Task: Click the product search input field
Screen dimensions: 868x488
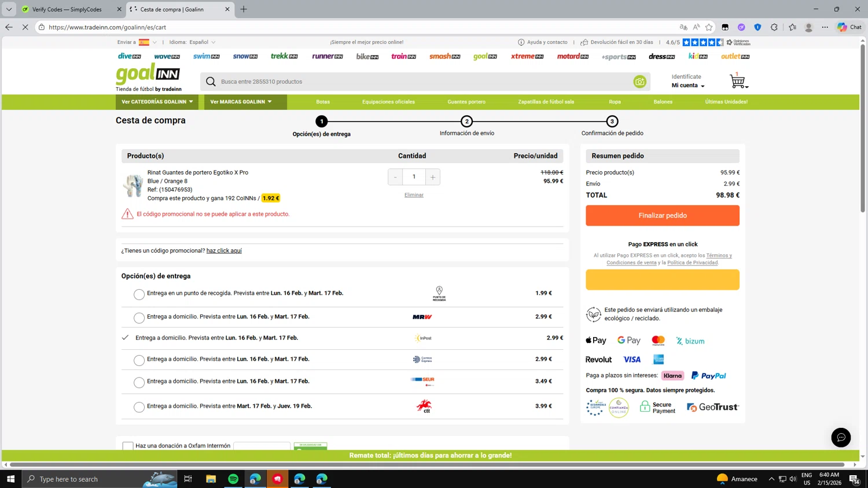Action: click(424, 82)
